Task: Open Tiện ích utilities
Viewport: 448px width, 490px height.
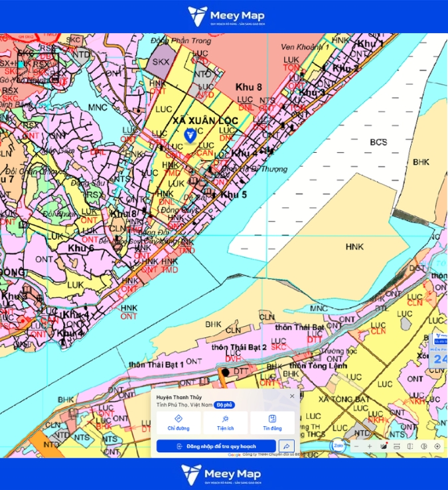Action: [225, 422]
